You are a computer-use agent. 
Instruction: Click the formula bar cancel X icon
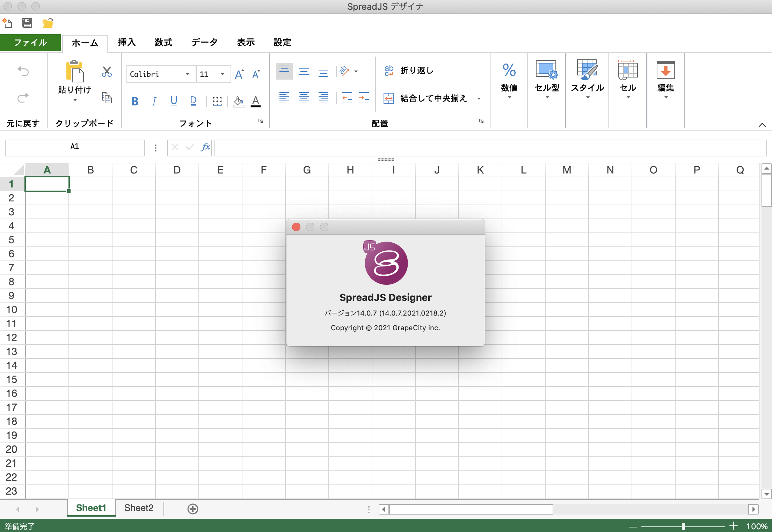pos(175,147)
